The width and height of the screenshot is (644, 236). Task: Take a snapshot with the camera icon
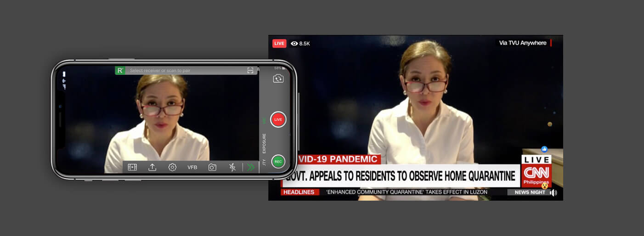click(x=212, y=167)
